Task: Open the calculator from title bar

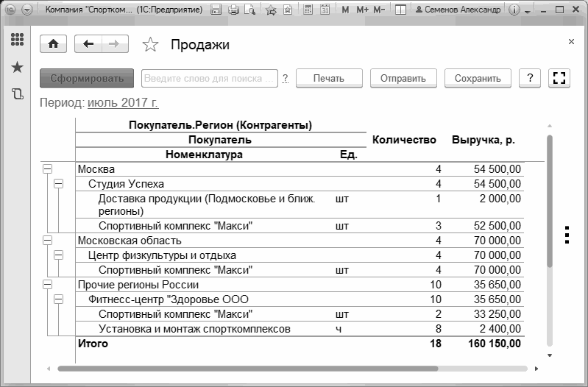Action: point(307,10)
